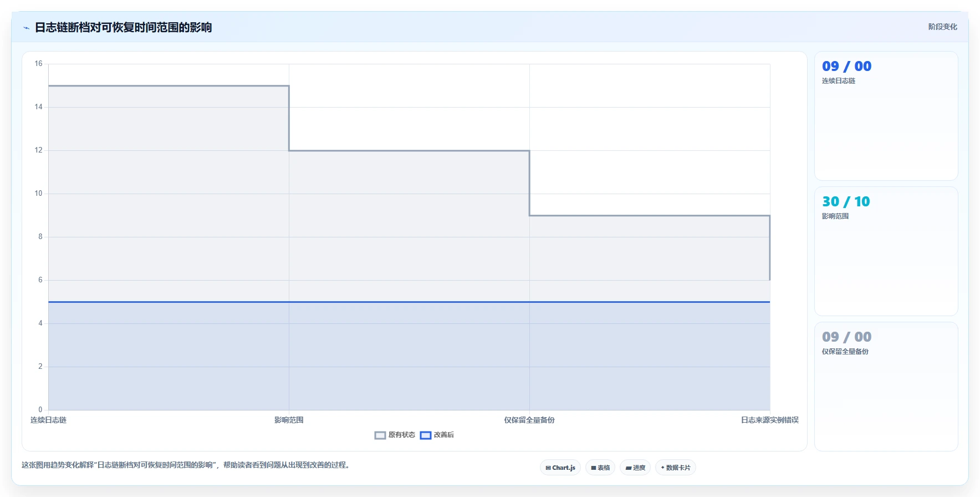Select the 数据卡片 tag
Screen dimensions: 980x497
pyautogui.click(x=676, y=468)
